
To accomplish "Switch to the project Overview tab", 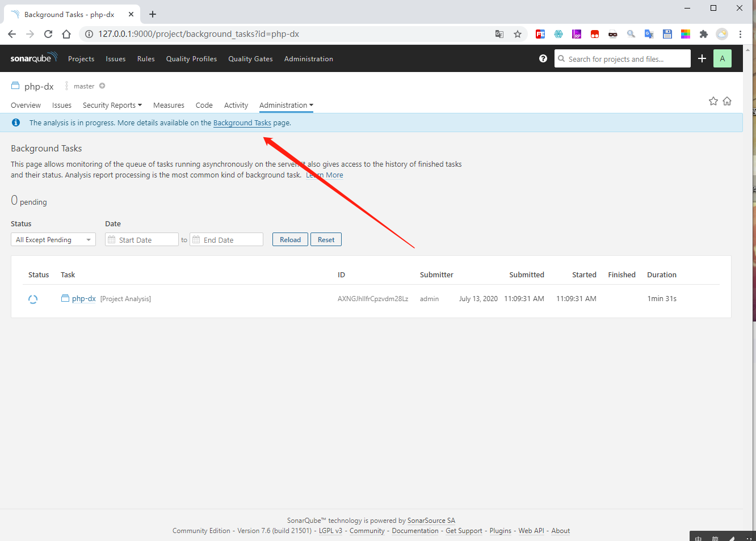I will (x=26, y=105).
